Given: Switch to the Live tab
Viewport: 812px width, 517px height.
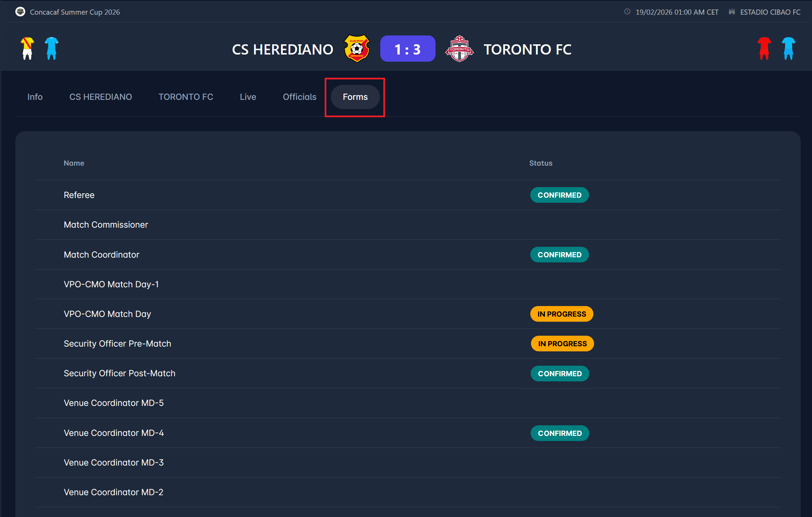Looking at the screenshot, I should 248,97.
